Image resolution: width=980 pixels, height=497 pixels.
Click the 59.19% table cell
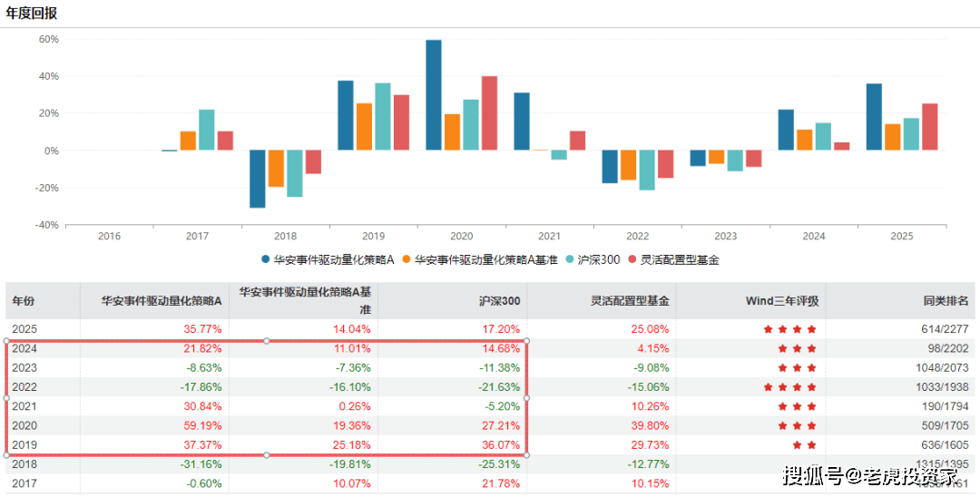202,426
